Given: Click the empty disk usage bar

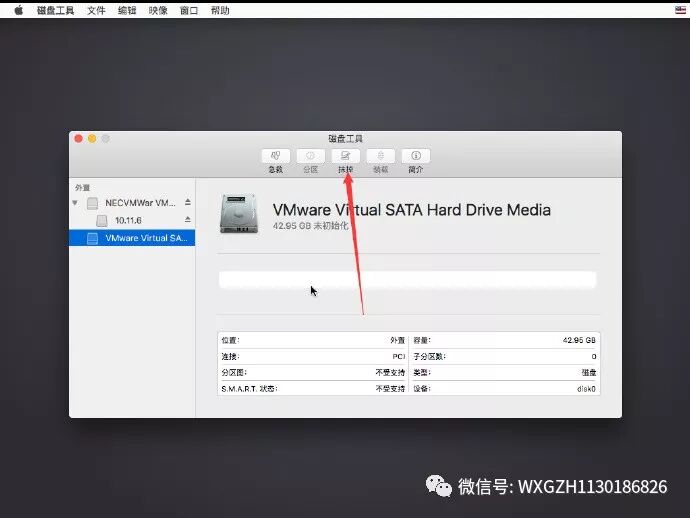Looking at the screenshot, I should [x=407, y=279].
